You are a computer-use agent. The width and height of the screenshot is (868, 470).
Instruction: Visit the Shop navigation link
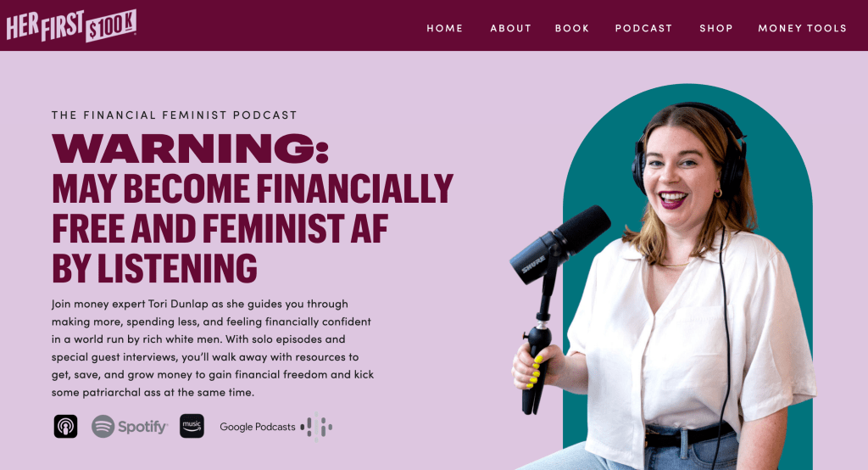pos(715,28)
